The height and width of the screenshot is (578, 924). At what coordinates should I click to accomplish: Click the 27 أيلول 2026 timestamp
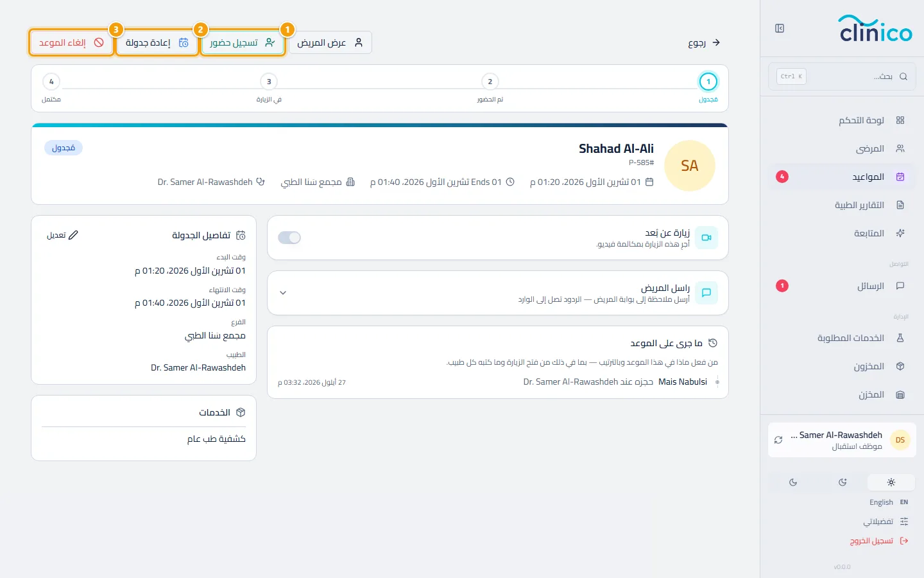[312, 382]
